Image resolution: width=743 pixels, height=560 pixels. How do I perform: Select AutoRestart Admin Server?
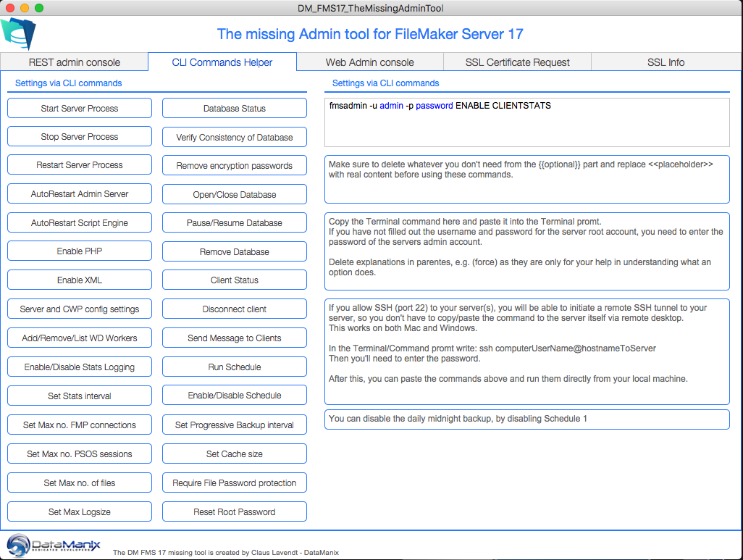(80, 194)
